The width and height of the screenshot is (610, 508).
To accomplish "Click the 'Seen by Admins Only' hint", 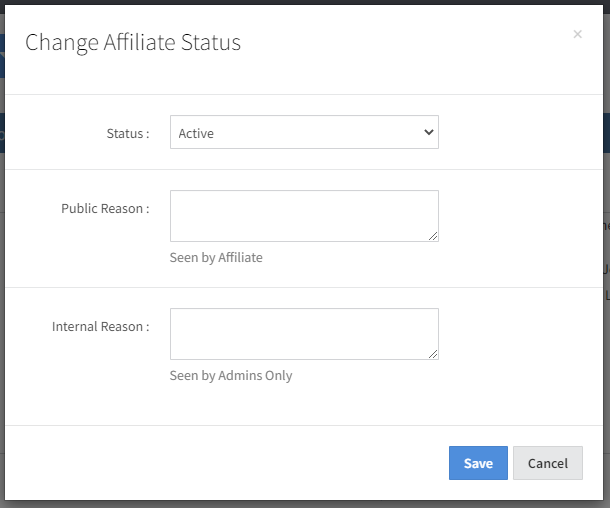I will pos(231,376).
